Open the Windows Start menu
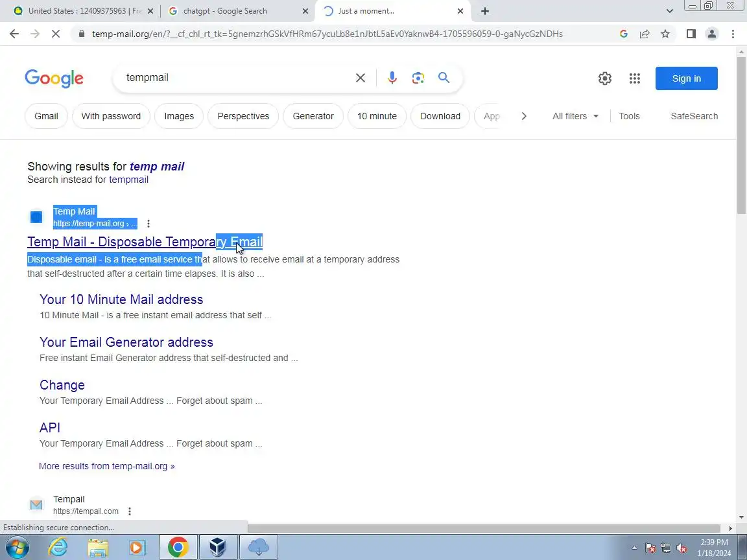Image resolution: width=747 pixels, height=560 pixels. (x=17, y=547)
